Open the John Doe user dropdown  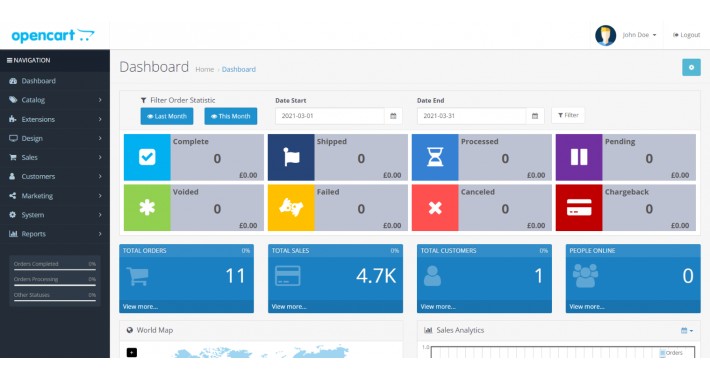[639, 35]
